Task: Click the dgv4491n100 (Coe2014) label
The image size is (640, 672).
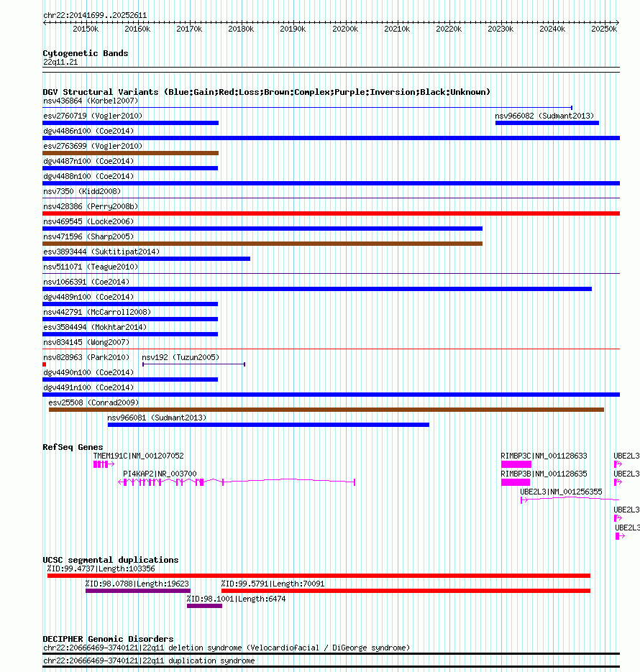Action: [88, 387]
